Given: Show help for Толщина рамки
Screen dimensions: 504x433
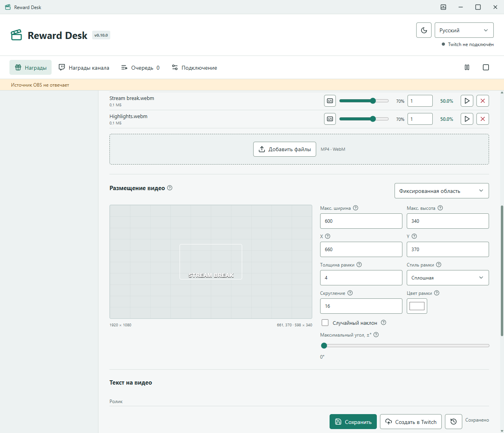Looking at the screenshot, I should click(359, 265).
